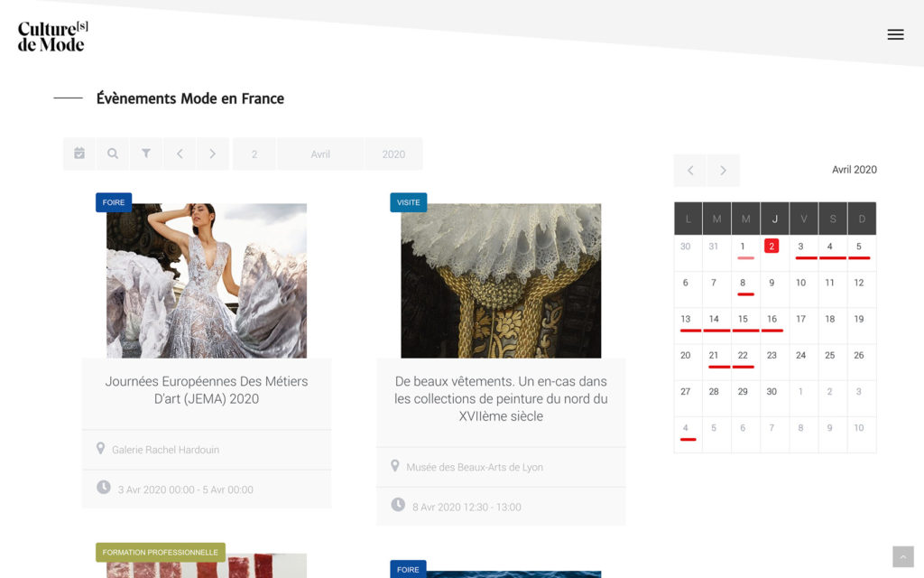The image size is (924, 578).
Task: Go to next events with toolbar right chevron
Action: click(212, 154)
